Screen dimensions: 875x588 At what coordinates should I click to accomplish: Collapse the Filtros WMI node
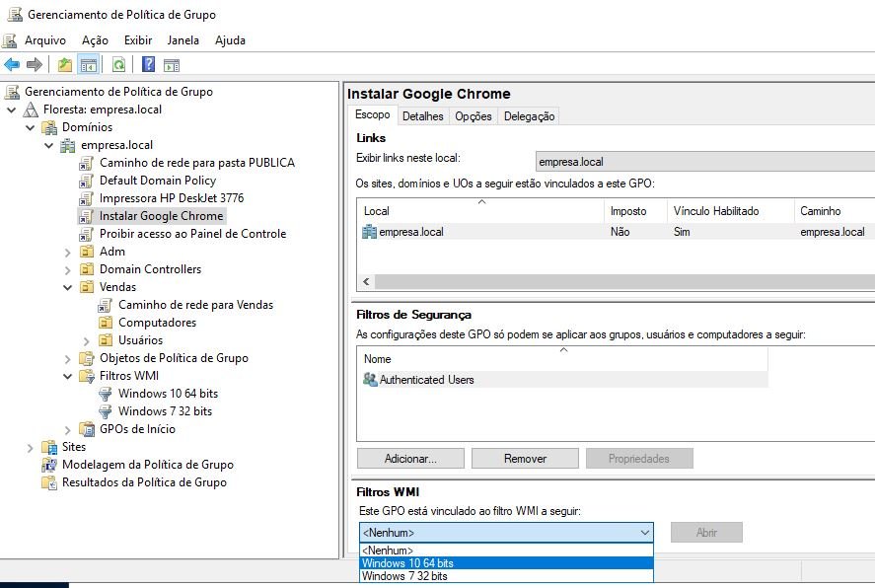[x=67, y=377]
